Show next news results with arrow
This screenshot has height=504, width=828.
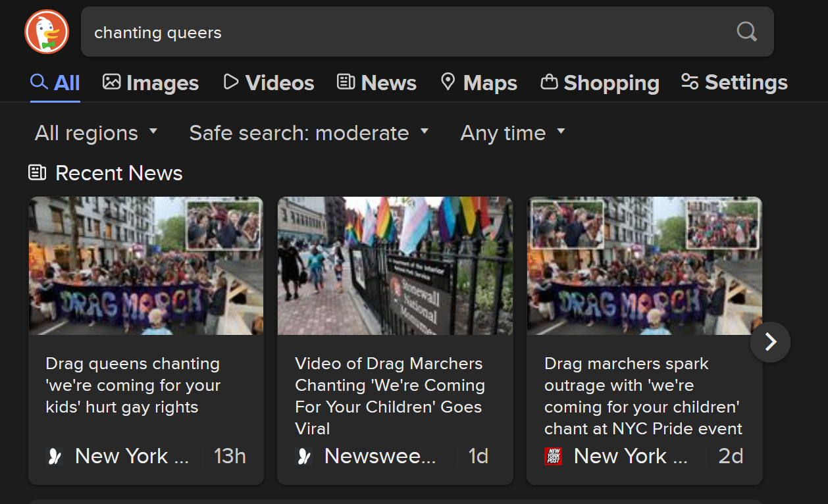(770, 341)
